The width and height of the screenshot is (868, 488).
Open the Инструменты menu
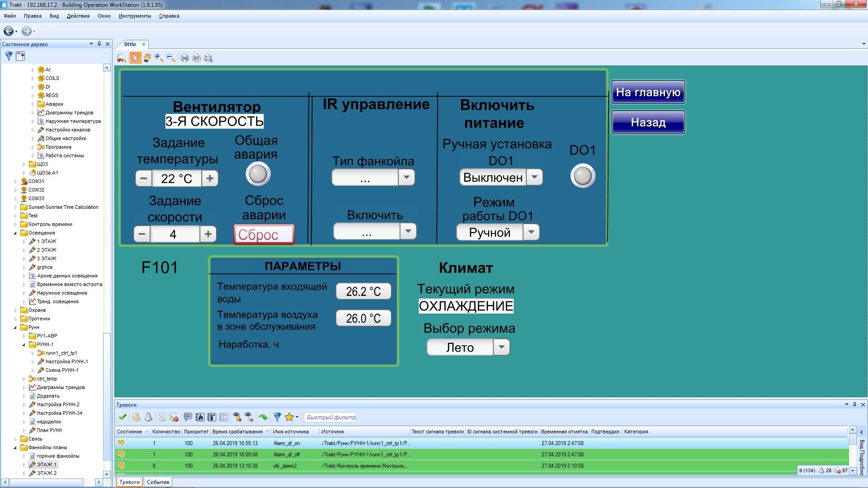pyautogui.click(x=135, y=16)
